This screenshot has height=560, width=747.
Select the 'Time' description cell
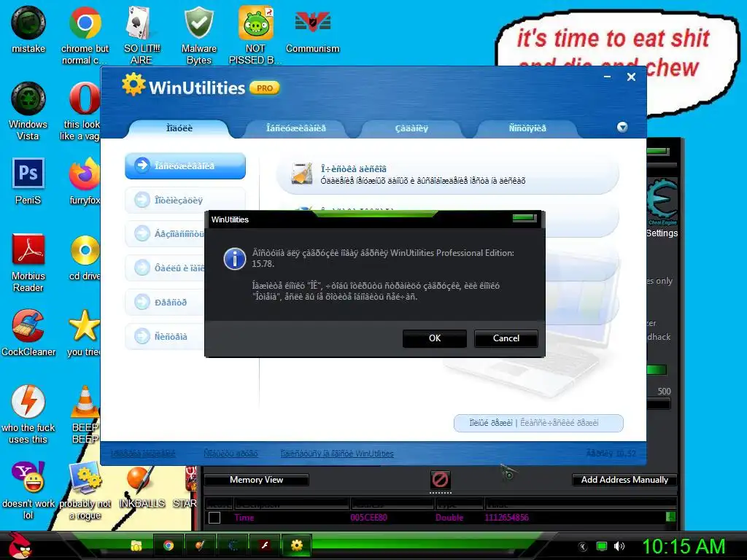[x=244, y=518]
